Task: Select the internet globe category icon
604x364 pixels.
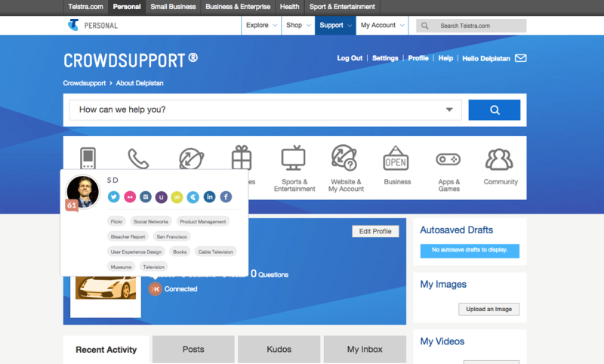Action: [x=192, y=159]
